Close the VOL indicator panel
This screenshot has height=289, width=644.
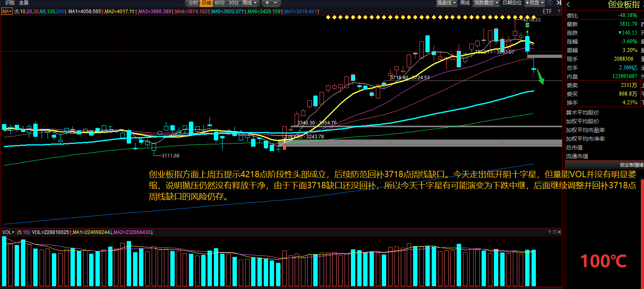(x=559, y=232)
